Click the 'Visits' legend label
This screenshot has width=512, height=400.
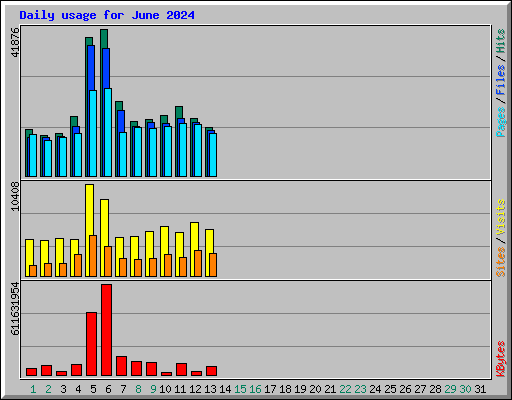tap(501, 217)
